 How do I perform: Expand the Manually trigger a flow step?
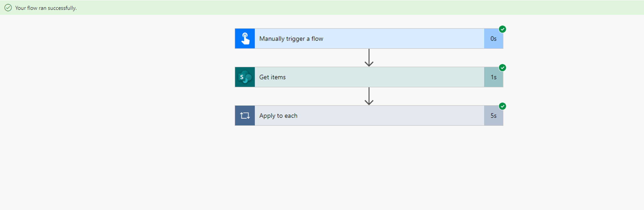point(369,39)
